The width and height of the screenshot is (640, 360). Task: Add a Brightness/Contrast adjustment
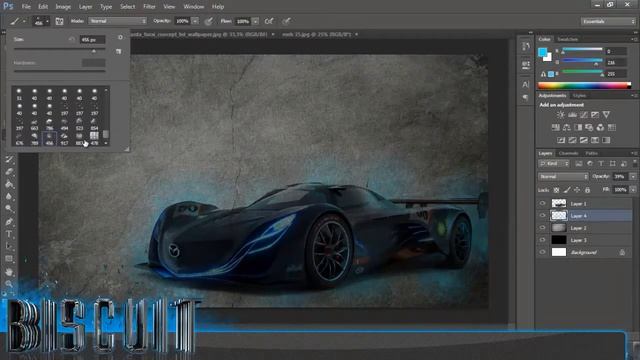click(561, 115)
